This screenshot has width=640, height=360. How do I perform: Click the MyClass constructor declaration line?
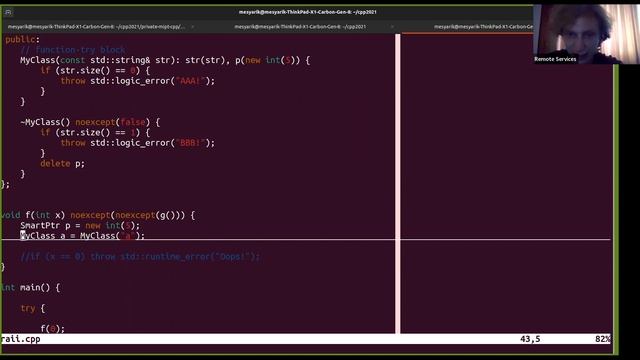point(165,60)
